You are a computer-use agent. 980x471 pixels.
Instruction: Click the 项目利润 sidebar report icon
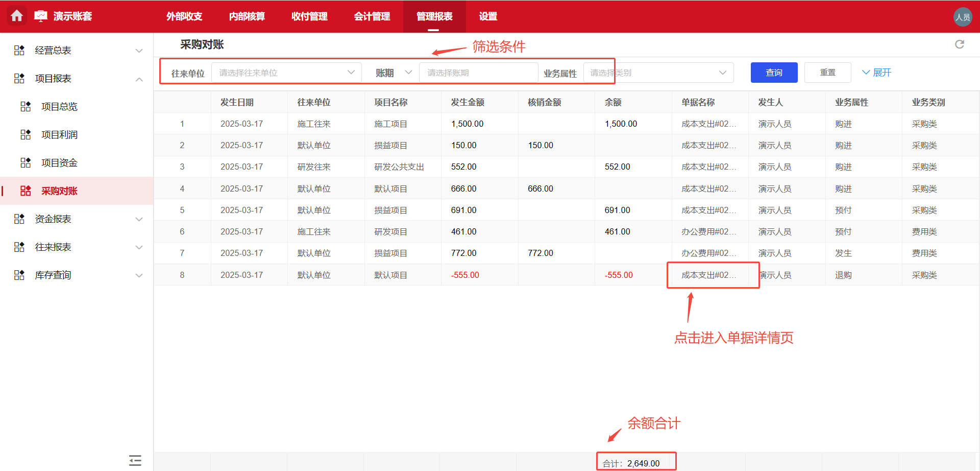tap(26, 134)
